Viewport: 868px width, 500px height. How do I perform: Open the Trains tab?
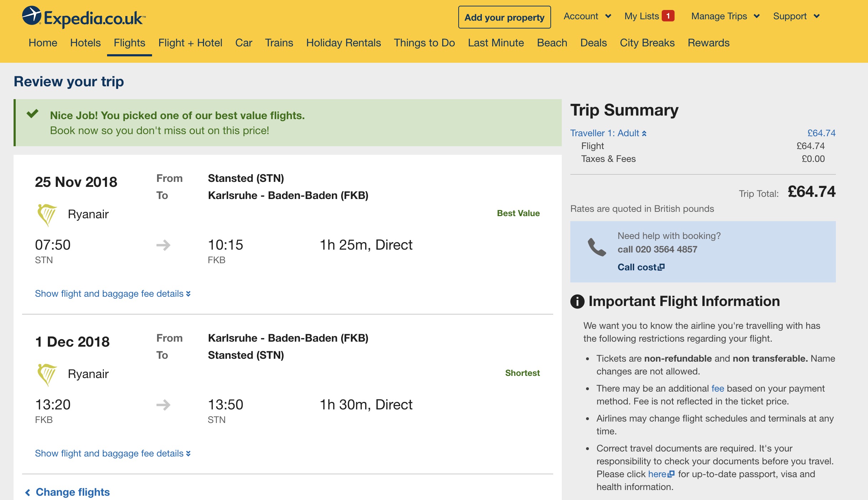pyautogui.click(x=279, y=43)
